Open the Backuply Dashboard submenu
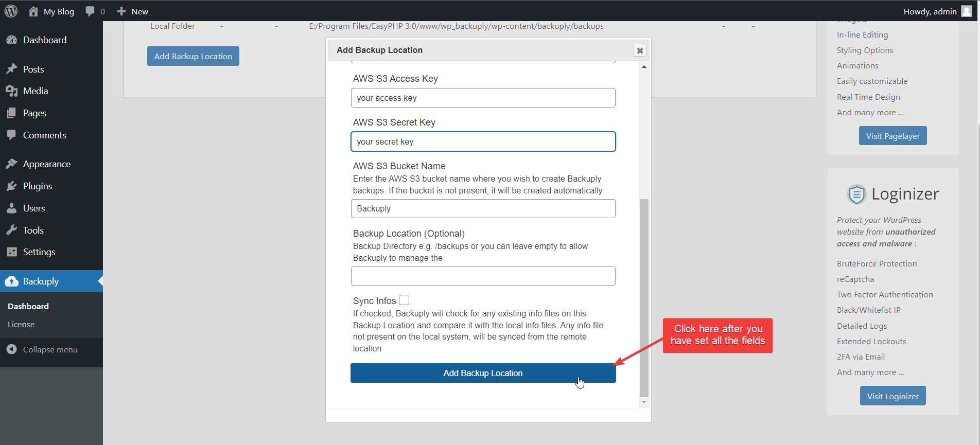This screenshot has width=980, height=445. pos(28,306)
